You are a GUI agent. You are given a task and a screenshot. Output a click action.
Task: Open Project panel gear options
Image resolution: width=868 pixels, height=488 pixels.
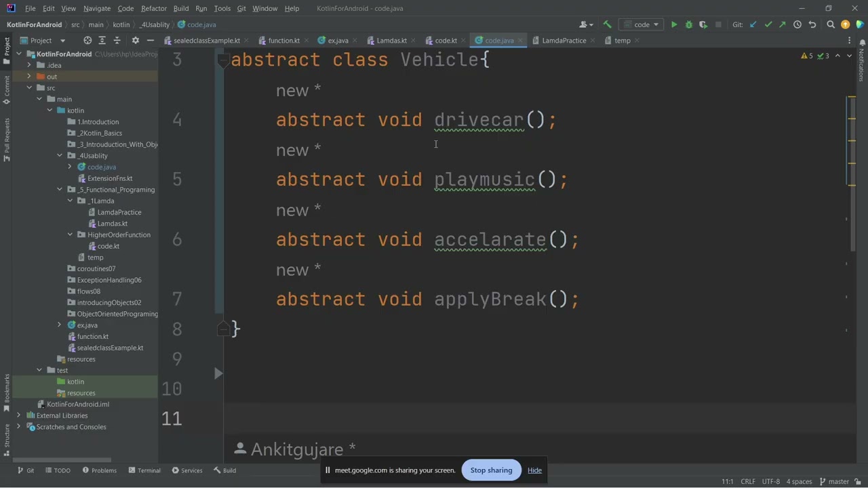pyautogui.click(x=135, y=40)
